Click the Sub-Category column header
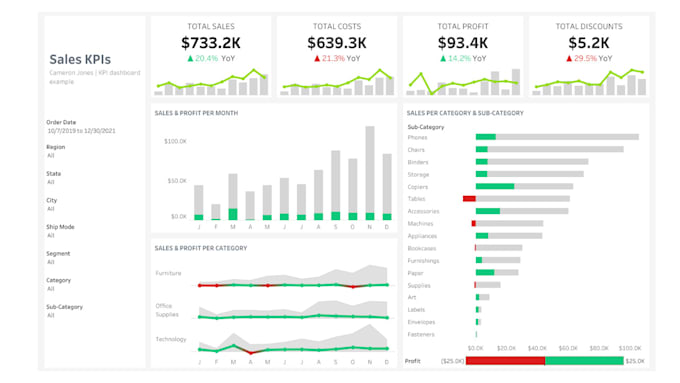680x383 pixels. 426,127
